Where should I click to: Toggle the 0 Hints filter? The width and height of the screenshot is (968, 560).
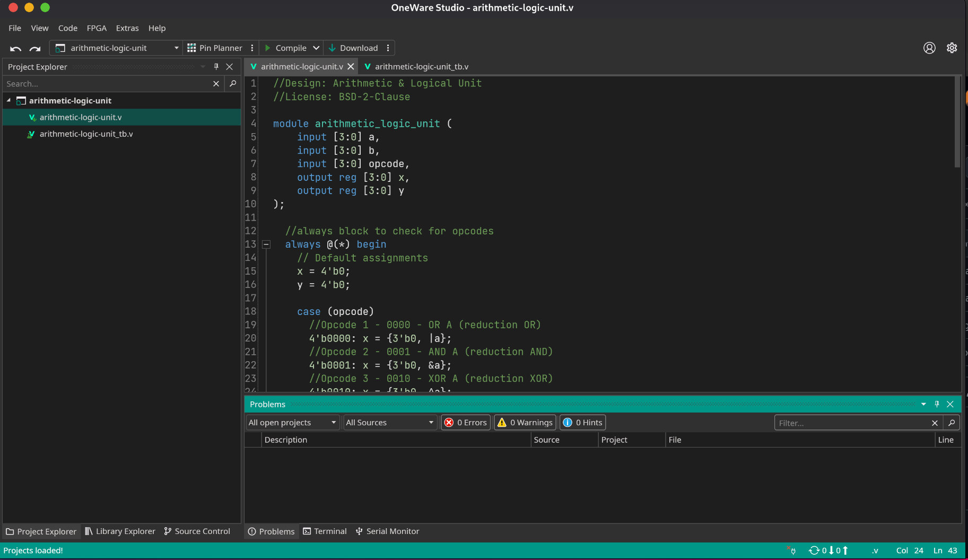click(582, 423)
